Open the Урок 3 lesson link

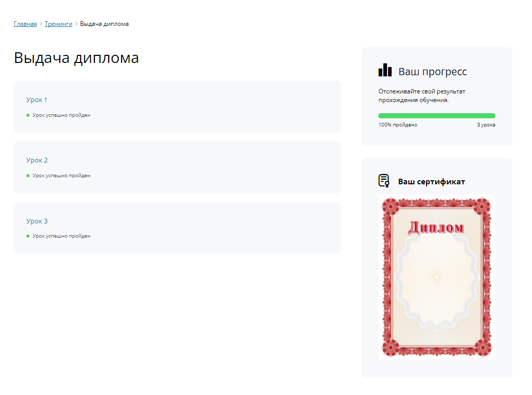[37, 221]
